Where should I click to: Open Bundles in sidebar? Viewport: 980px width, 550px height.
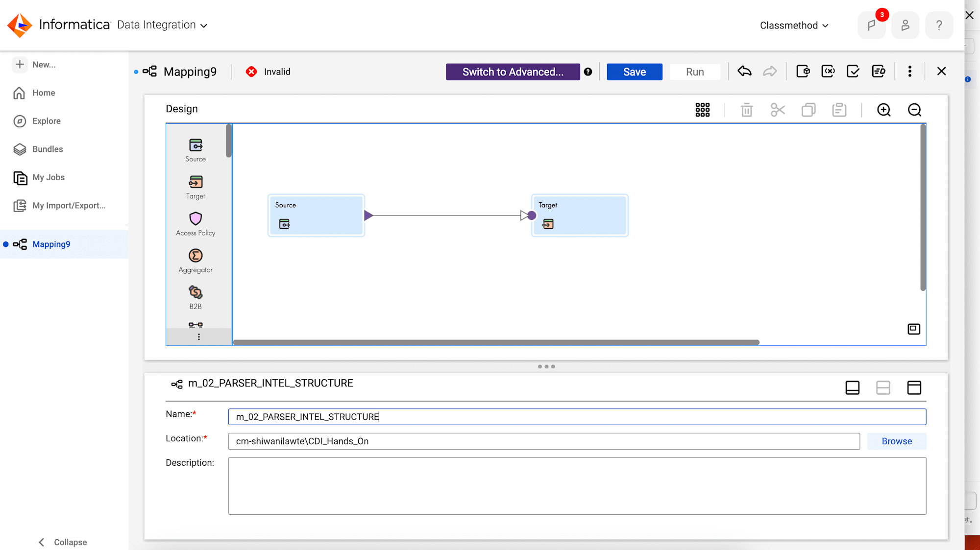coord(38,149)
